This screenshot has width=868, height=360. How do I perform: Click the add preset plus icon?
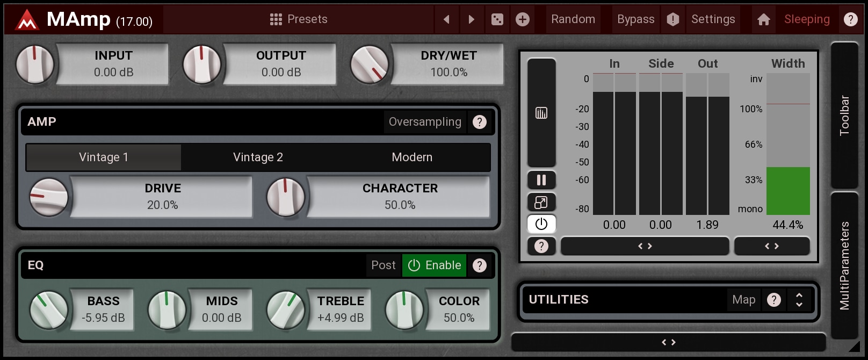click(522, 20)
